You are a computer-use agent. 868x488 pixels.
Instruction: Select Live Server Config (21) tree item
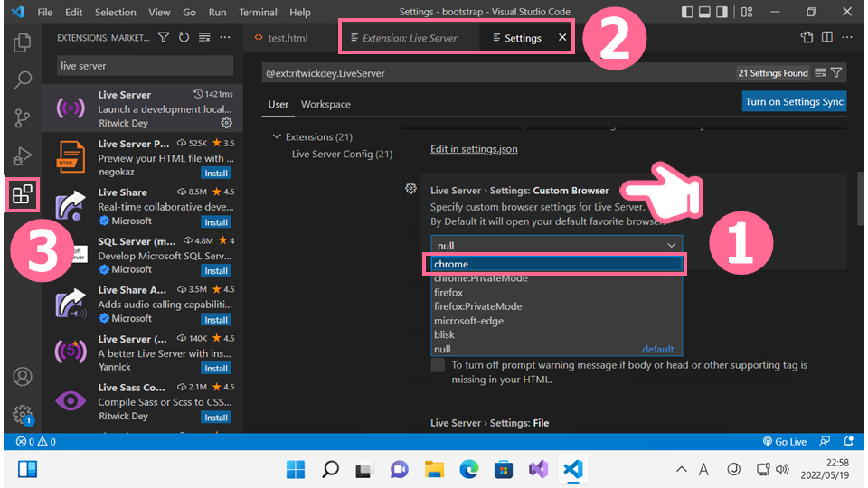(342, 154)
